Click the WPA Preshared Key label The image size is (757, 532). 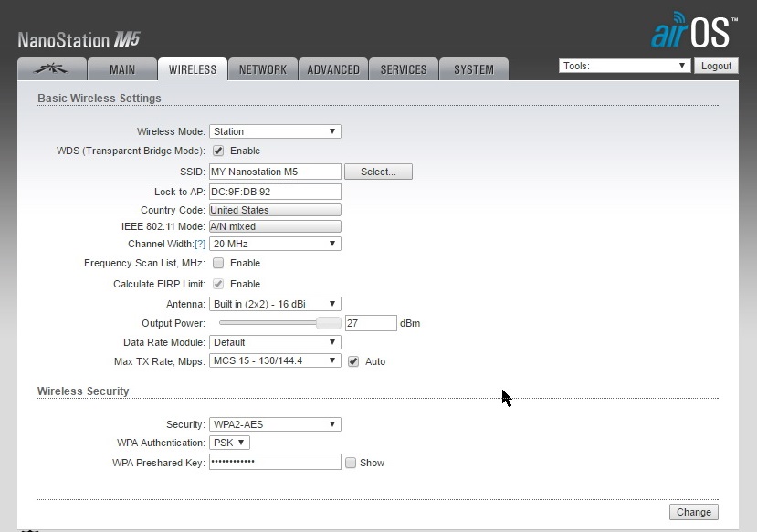[159, 463]
